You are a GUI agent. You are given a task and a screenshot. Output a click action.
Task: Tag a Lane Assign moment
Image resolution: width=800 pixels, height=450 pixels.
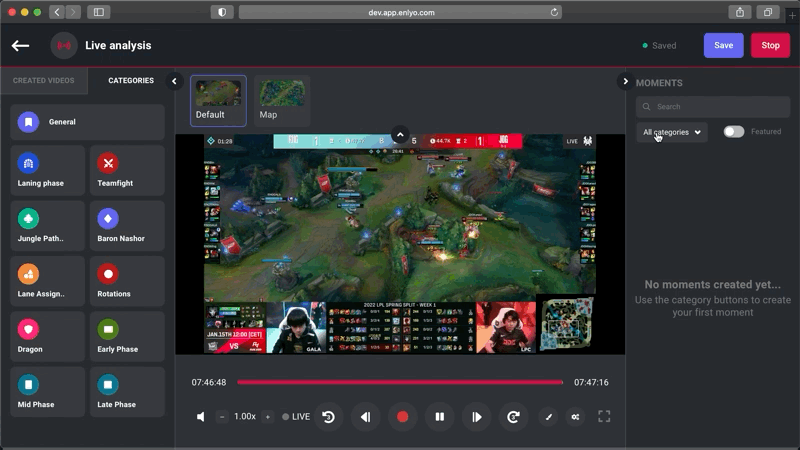(47, 281)
